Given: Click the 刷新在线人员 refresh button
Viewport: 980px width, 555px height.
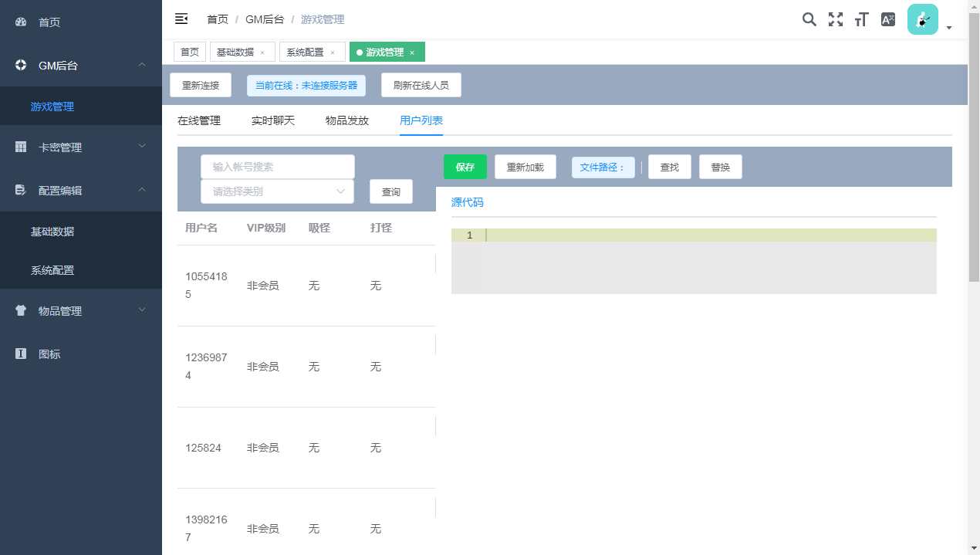Looking at the screenshot, I should [x=421, y=85].
